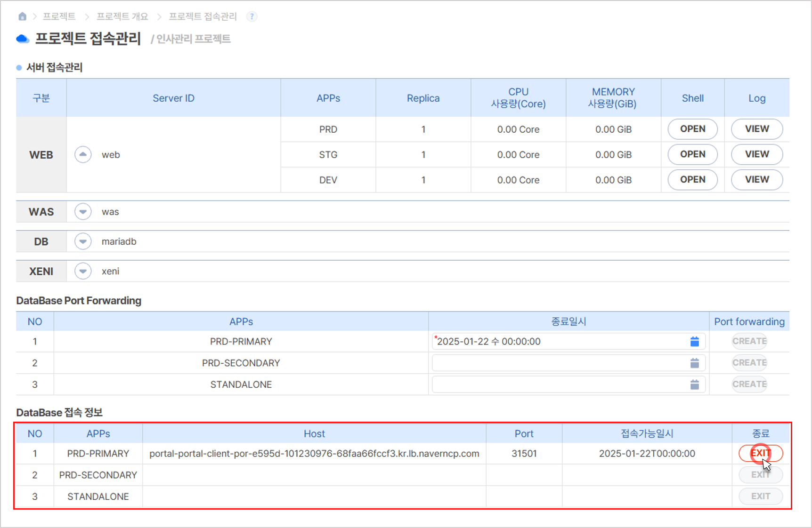This screenshot has width=812, height=528.
Task: Click the Server ID column header
Action: pyautogui.click(x=173, y=98)
